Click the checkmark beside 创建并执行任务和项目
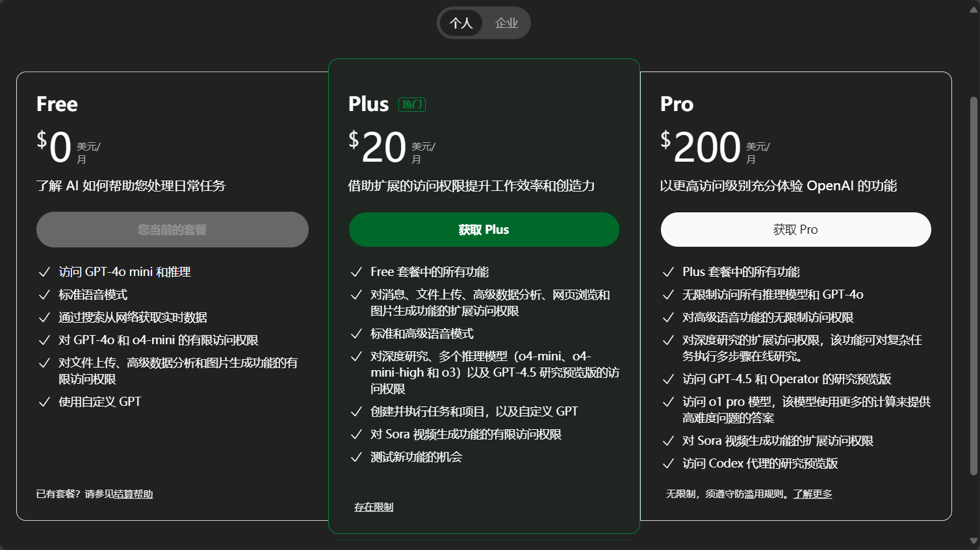The image size is (980, 550). pyautogui.click(x=356, y=412)
